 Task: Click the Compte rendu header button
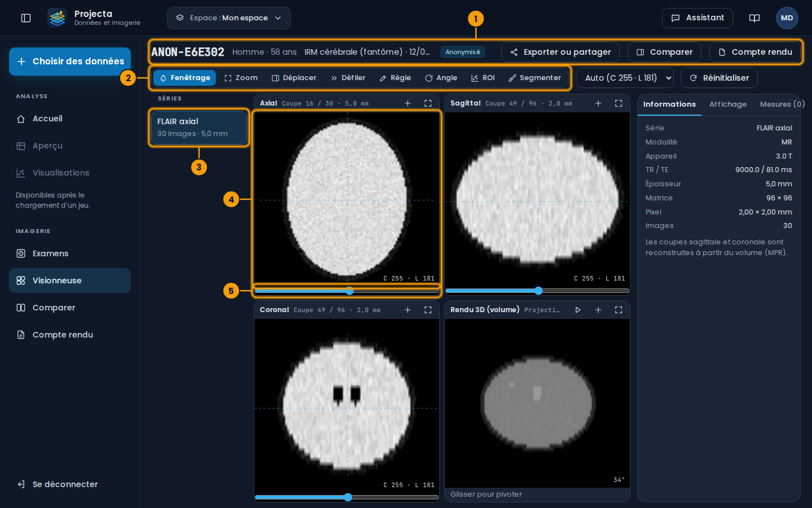(755, 52)
